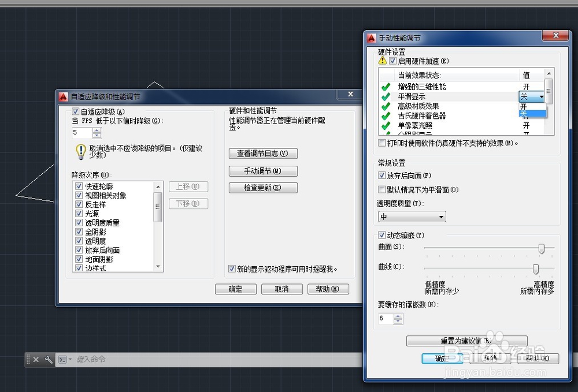
Task: Toggle 透明度质量 in degradation list
Action: pyautogui.click(x=79, y=223)
